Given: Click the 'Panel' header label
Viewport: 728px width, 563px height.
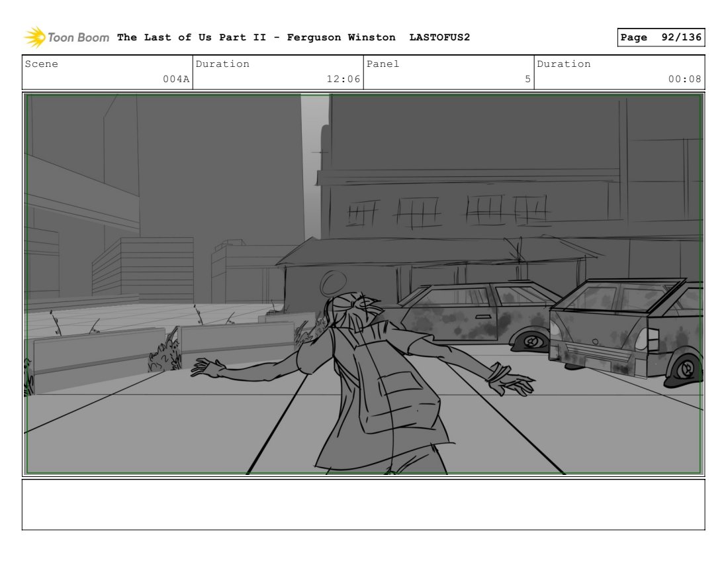Looking at the screenshot, I should pos(383,64).
